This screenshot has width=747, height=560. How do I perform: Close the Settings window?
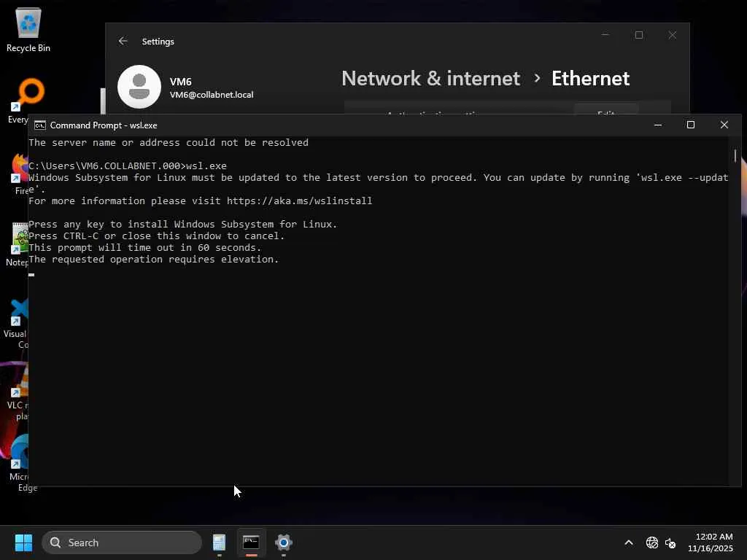click(x=672, y=35)
